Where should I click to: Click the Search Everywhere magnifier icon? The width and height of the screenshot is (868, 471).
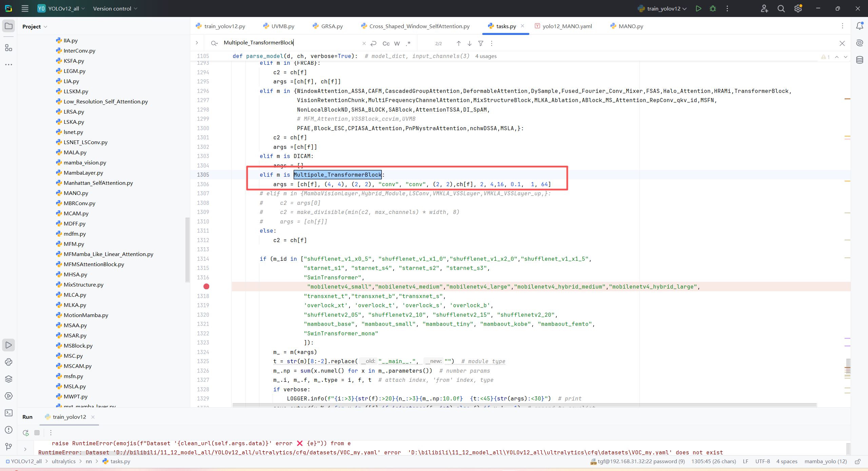(781, 8)
